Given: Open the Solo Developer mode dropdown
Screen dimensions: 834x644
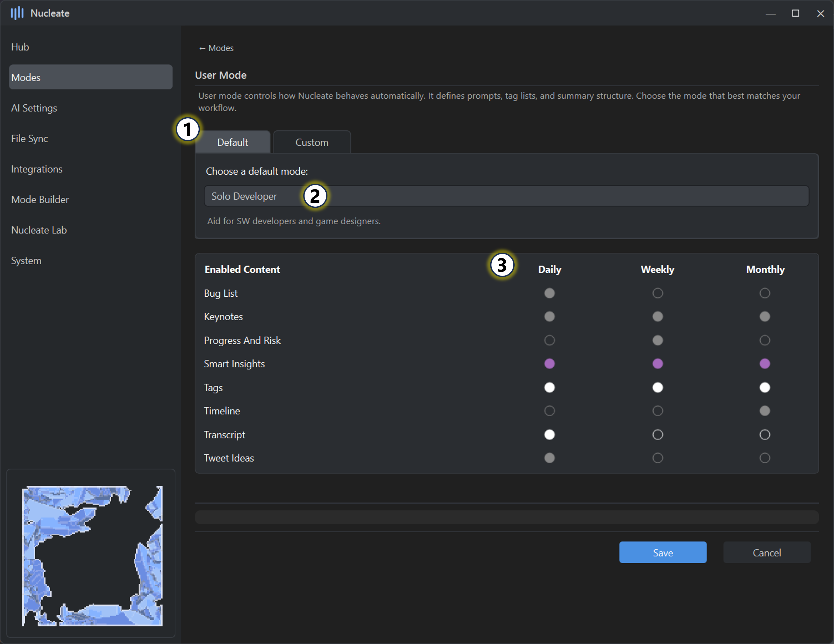Looking at the screenshot, I should click(535, 196).
